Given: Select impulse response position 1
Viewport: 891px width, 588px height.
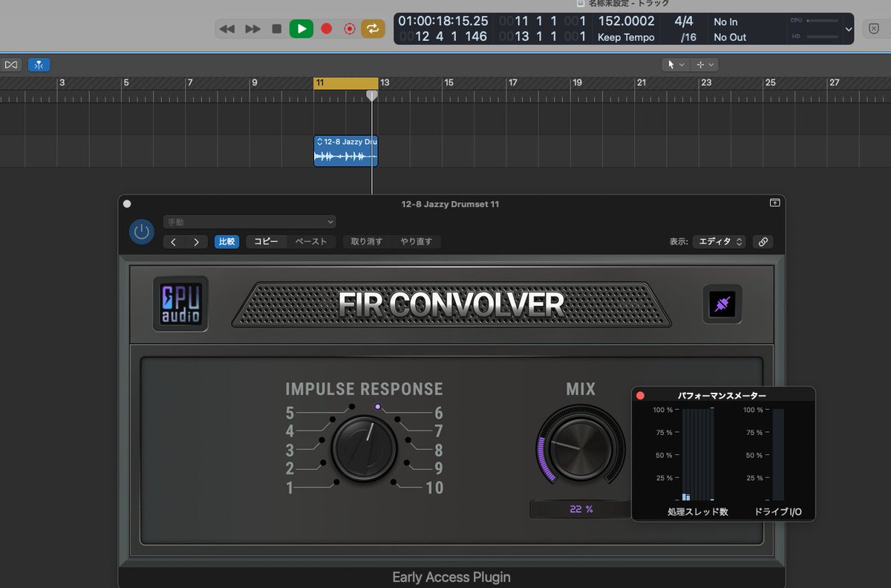Looking at the screenshot, I should pyautogui.click(x=290, y=488).
